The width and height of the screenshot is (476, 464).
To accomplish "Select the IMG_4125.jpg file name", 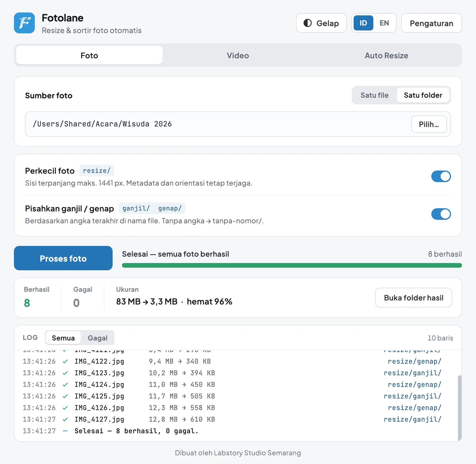I will pos(99,396).
